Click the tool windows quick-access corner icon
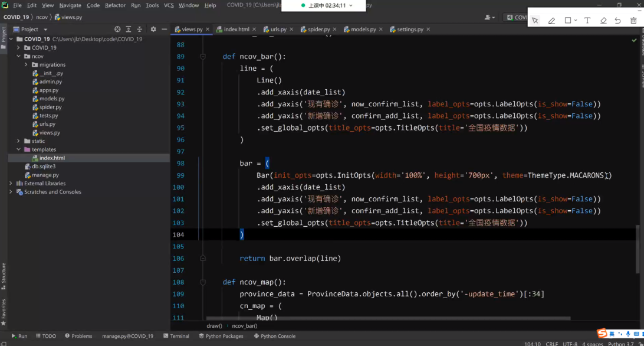The height and width of the screenshot is (346, 644). coord(4,344)
